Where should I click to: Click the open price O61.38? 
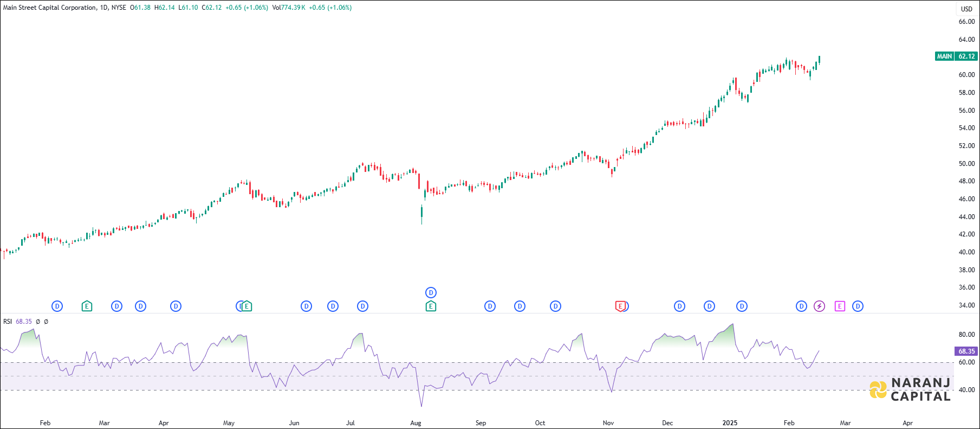pyautogui.click(x=140, y=8)
